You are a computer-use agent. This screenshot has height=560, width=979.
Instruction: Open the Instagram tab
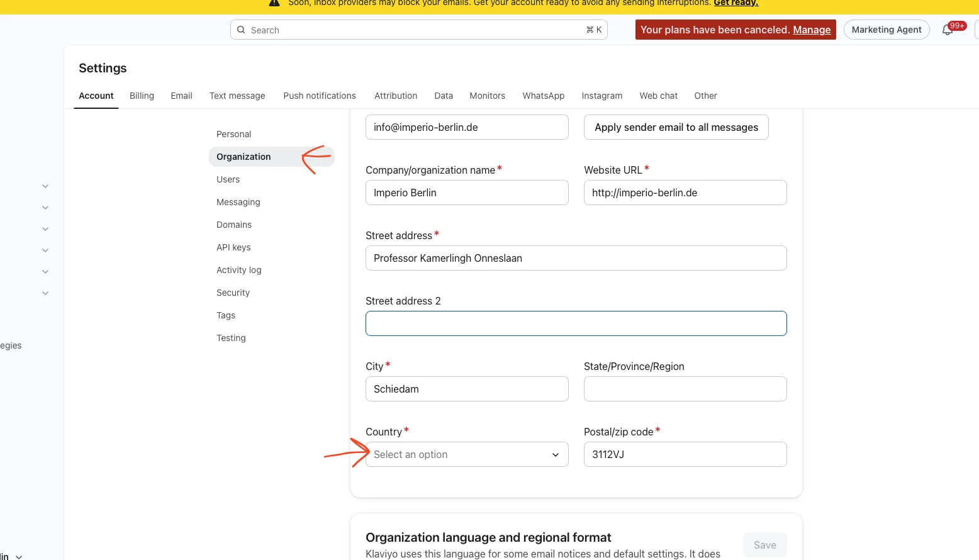pyautogui.click(x=602, y=96)
